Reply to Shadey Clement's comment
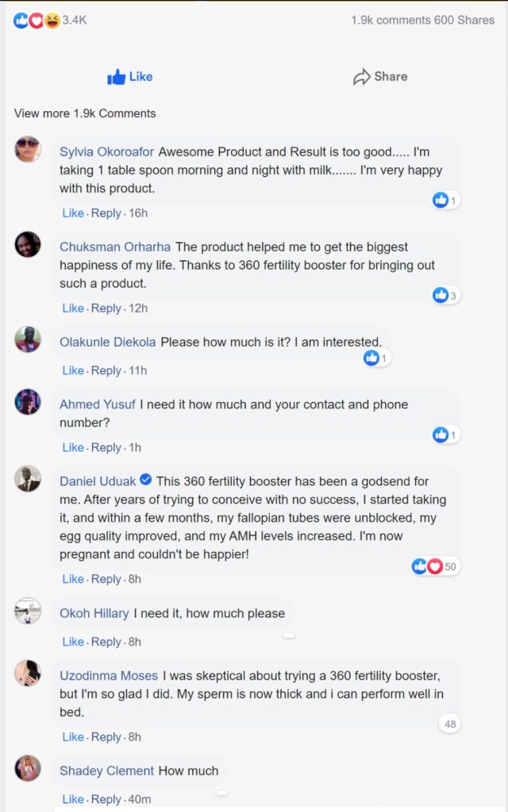The height and width of the screenshot is (812, 508). click(106, 799)
